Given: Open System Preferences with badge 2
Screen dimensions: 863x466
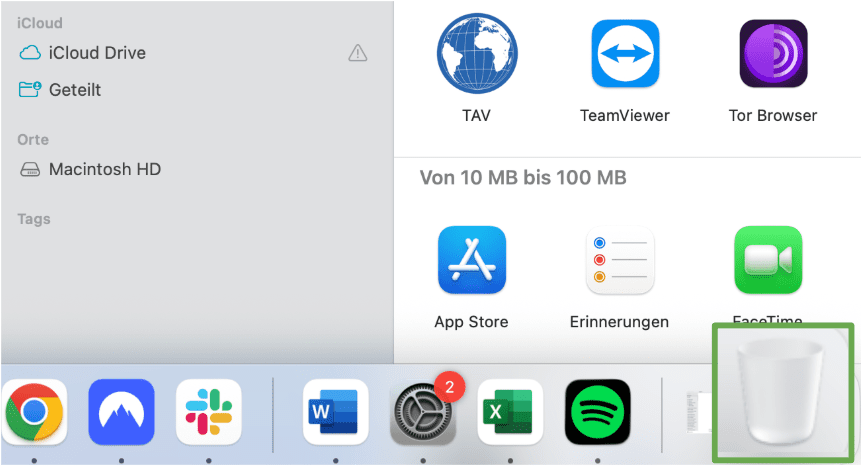Looking at the screenshot, I should (x=423, y=412).
